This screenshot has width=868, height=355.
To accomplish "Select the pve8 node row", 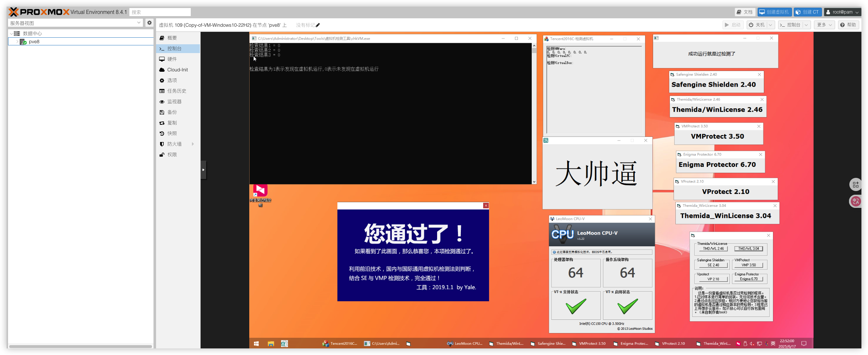I will click(81, 42).
